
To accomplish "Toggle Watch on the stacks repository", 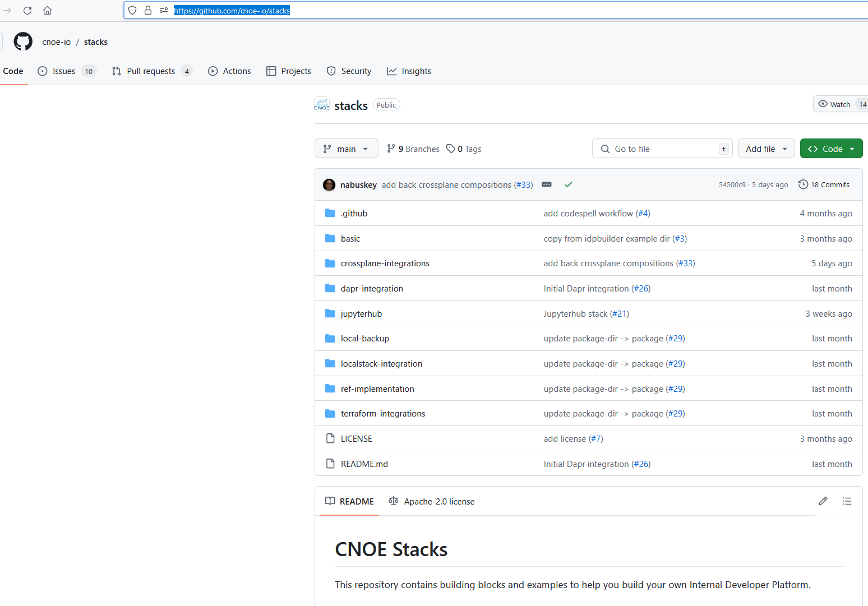I will click(834, 104).
